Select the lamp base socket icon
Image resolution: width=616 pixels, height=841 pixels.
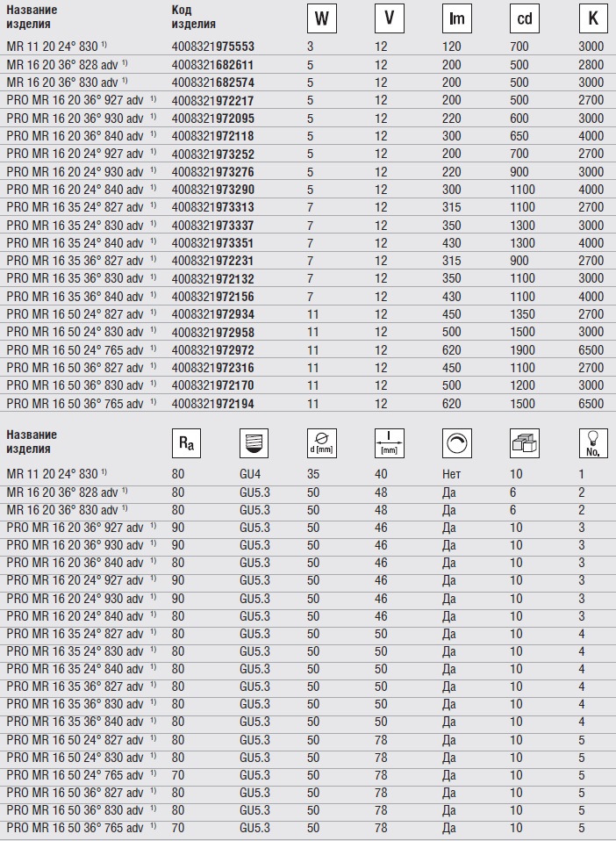coord(254,444)
